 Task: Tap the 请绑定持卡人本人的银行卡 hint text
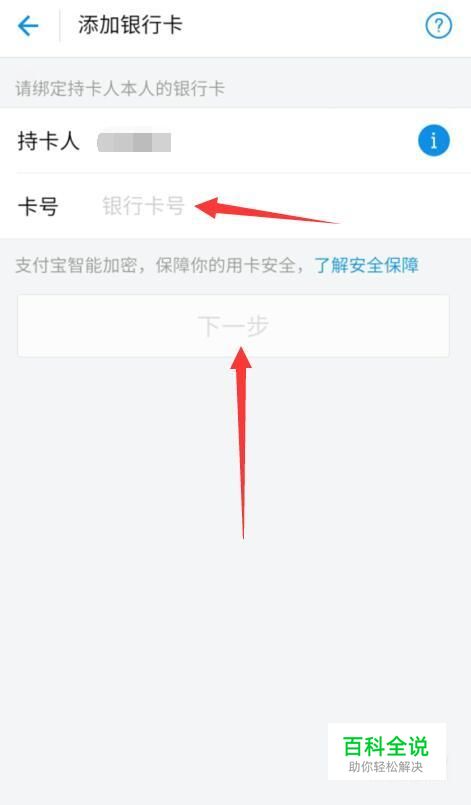[x=120, y=88]
